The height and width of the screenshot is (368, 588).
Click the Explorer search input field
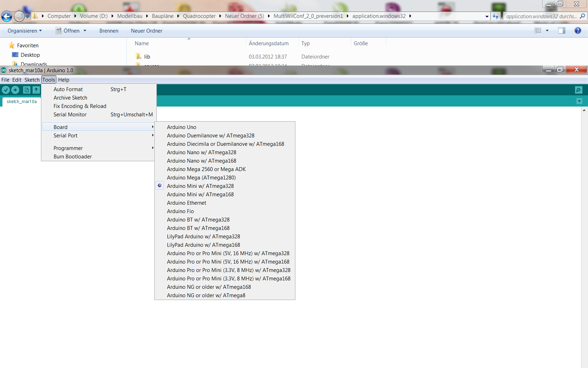(541, 16)
